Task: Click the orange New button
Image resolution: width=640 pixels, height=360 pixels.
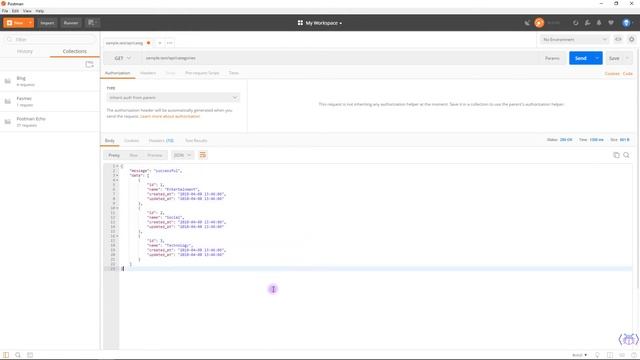Action: pos(15,23)
